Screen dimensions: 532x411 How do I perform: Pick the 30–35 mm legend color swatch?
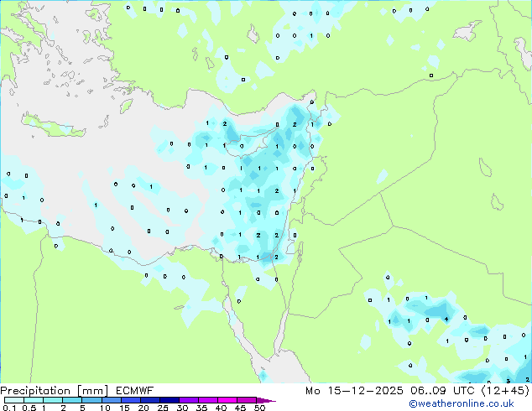188,400
